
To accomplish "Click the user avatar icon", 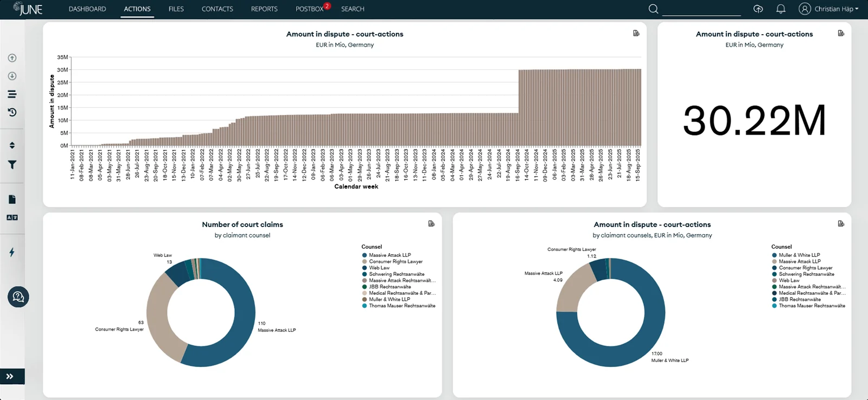I will tap(805, 9).
